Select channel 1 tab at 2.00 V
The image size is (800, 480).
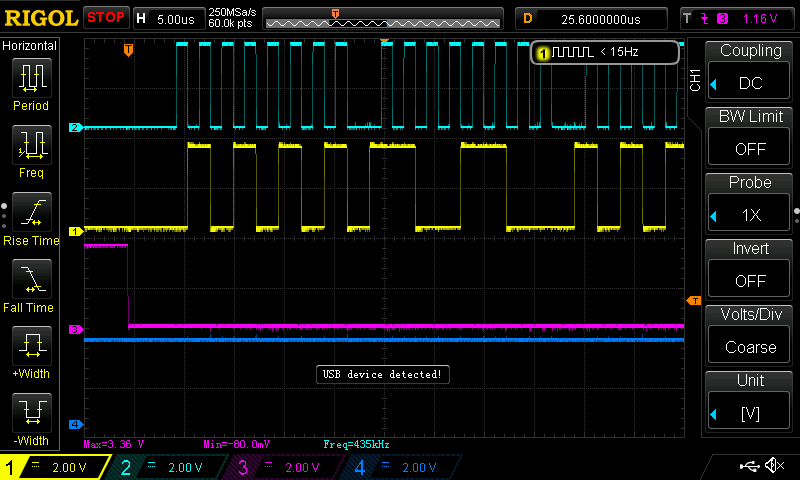tap(55, 467)
